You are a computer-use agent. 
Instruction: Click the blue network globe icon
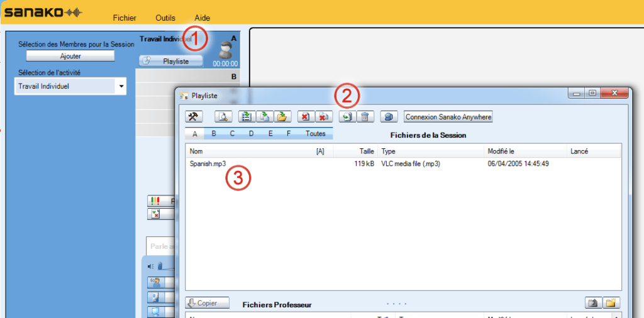(x=389, y=117)
